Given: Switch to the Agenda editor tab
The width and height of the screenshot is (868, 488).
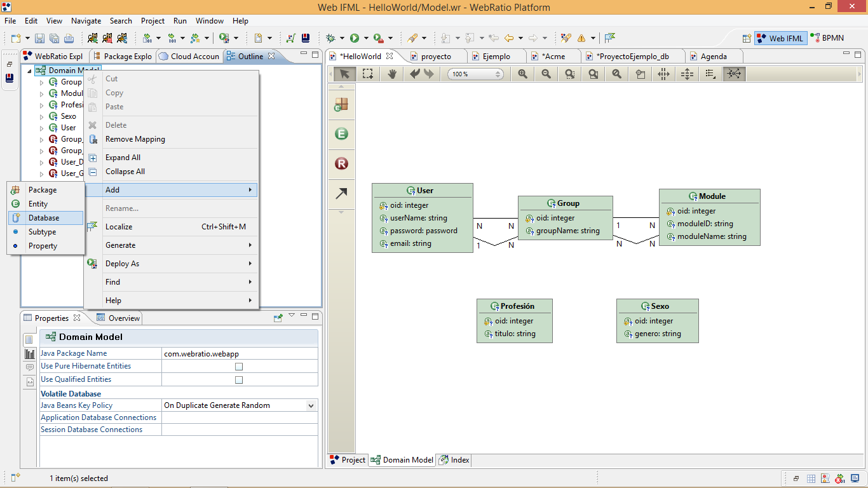Looking at the screenshot, I should pos(714,56).
